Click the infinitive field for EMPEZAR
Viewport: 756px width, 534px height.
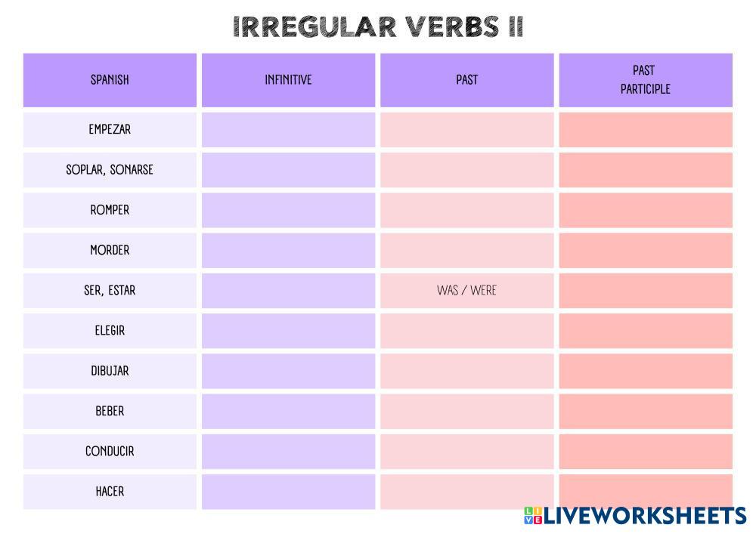tap(288, 130)
